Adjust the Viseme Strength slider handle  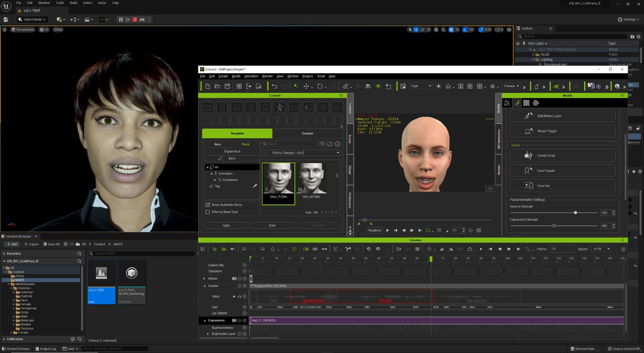coord(575,213)
